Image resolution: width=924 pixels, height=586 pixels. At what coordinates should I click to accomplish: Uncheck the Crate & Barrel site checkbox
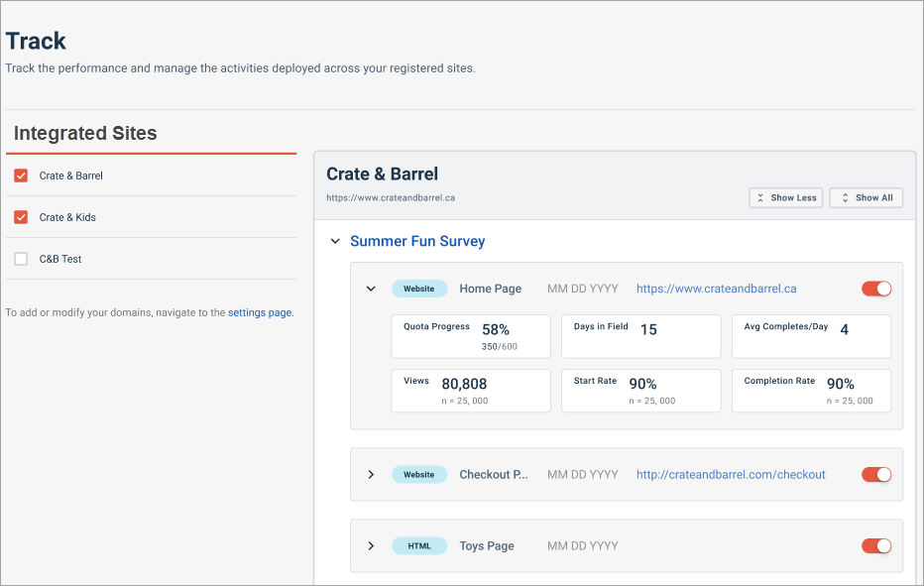click(21, 176)
